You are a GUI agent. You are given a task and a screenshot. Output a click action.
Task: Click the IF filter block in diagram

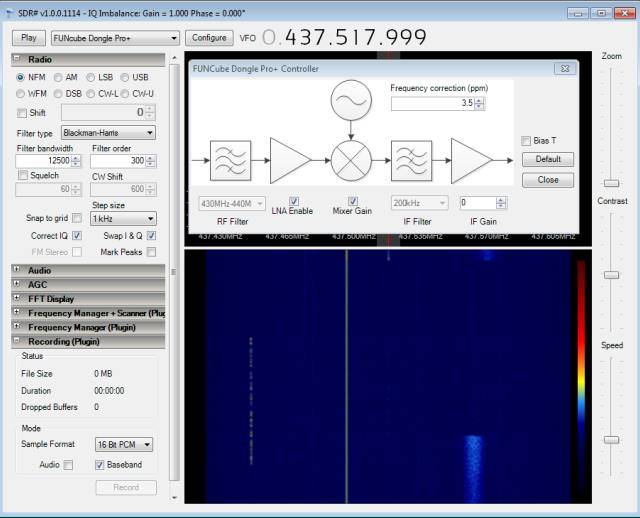pos(411,161)
